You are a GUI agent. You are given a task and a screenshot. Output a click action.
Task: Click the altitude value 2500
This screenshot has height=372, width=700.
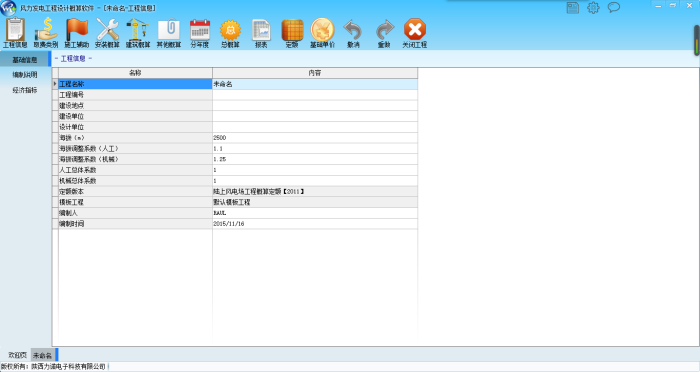click(315, 138)
